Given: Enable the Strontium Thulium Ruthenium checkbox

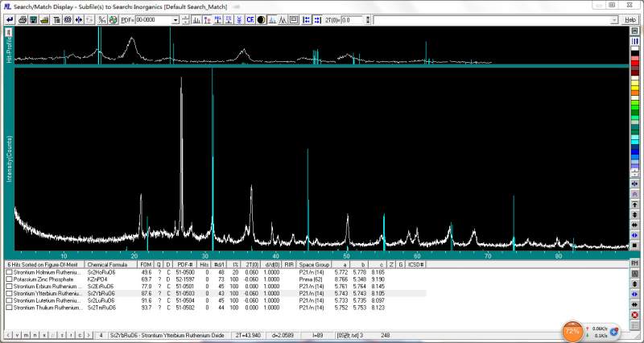Looking at the screenshot, I should point(10,308).
